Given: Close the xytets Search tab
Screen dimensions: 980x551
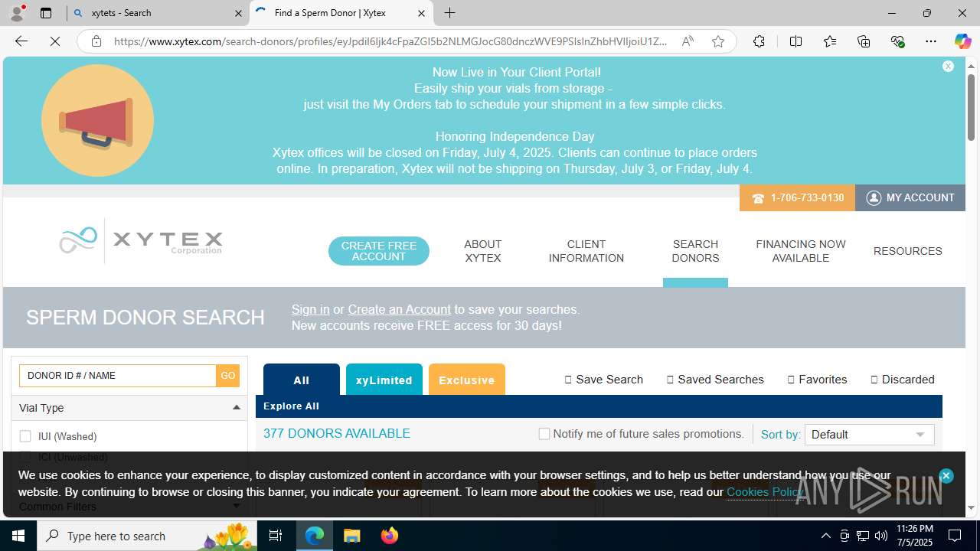Looking at the screenshot, I should point(238,13).
